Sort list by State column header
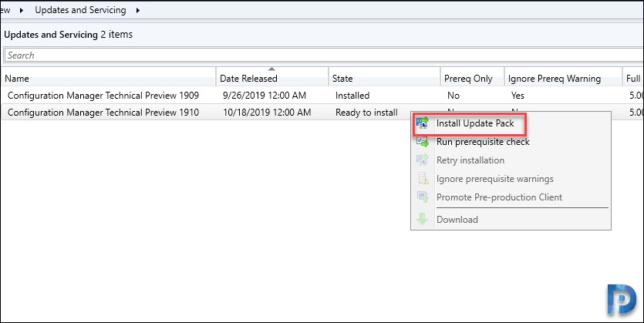 [384, 78]
